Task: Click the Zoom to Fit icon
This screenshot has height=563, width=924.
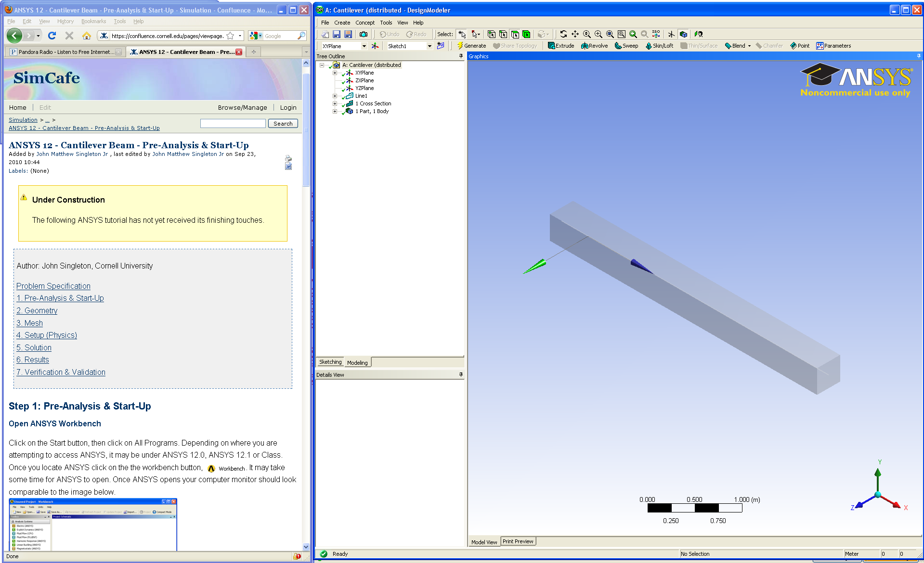Action: coord(610,34)
